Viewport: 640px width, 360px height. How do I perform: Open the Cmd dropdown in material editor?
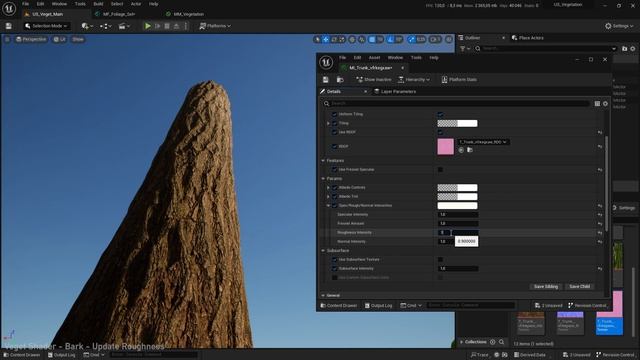coord(411,305)
